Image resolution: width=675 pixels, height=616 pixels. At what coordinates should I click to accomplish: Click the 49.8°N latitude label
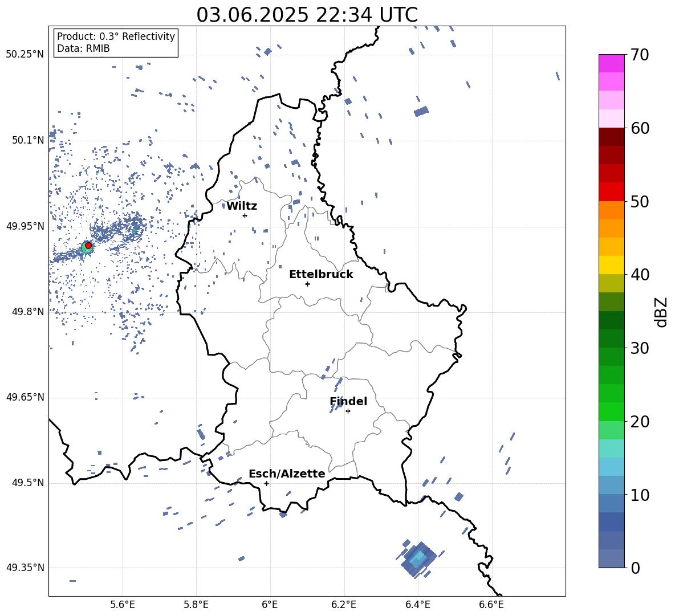(x=28, y=312)
